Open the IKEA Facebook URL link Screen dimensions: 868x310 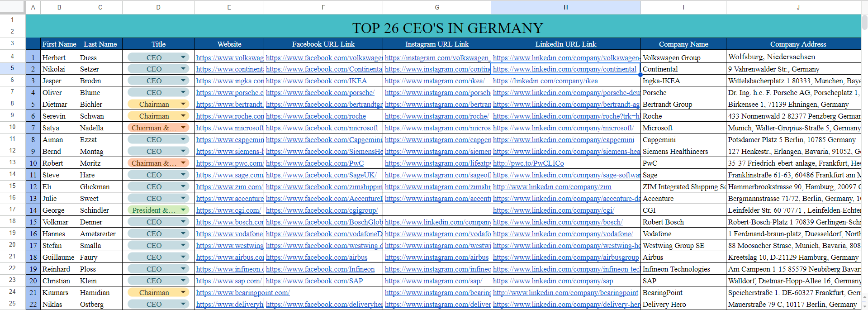pyautogui.click(x=316, y=81)
